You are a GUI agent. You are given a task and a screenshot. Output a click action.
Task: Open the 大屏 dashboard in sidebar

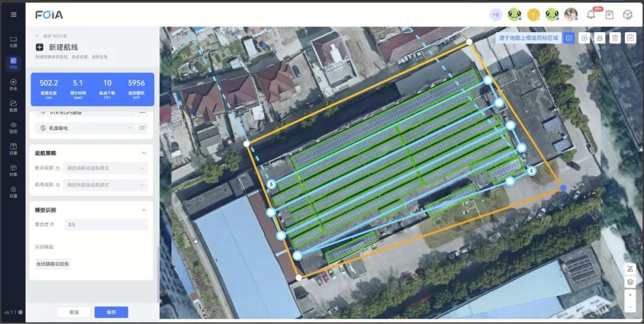13,42
